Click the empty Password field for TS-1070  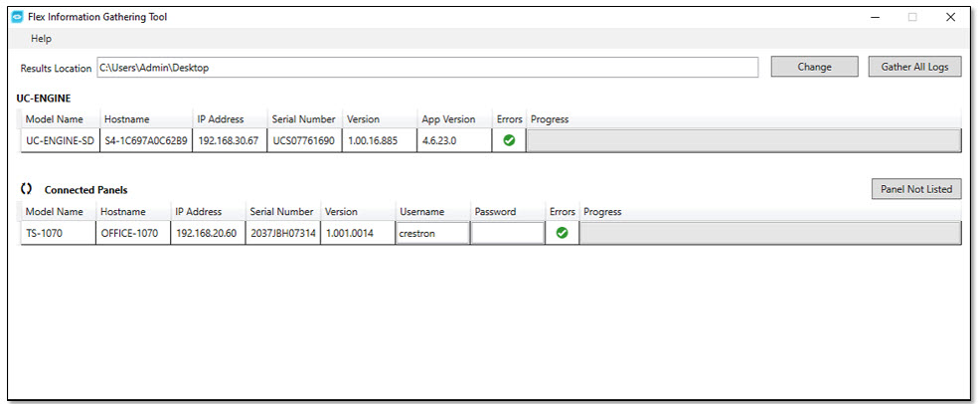pos(507,233)
